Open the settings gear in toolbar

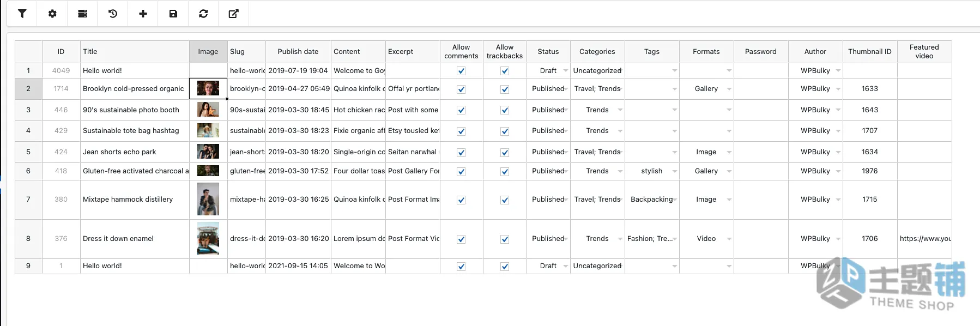(x=52, y=14)
